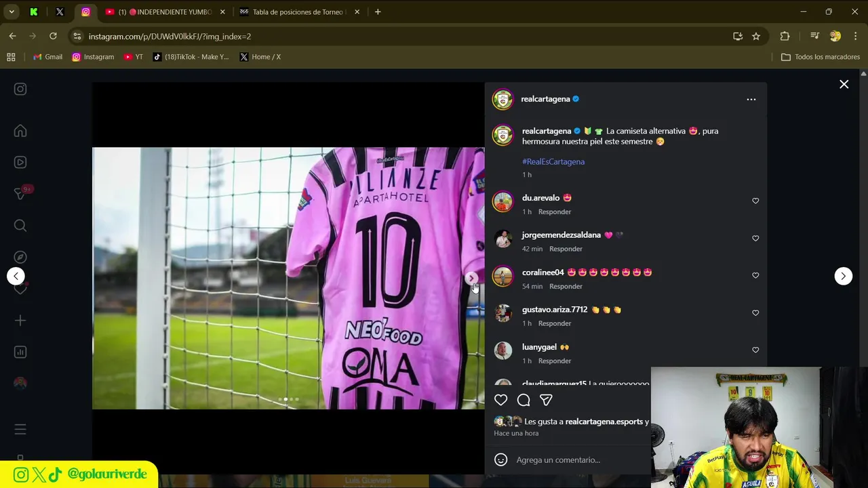The height and width of the screenshot is (488, 868).
Task: Reply to luanygael's comment
Action: [x=555, y=361]
